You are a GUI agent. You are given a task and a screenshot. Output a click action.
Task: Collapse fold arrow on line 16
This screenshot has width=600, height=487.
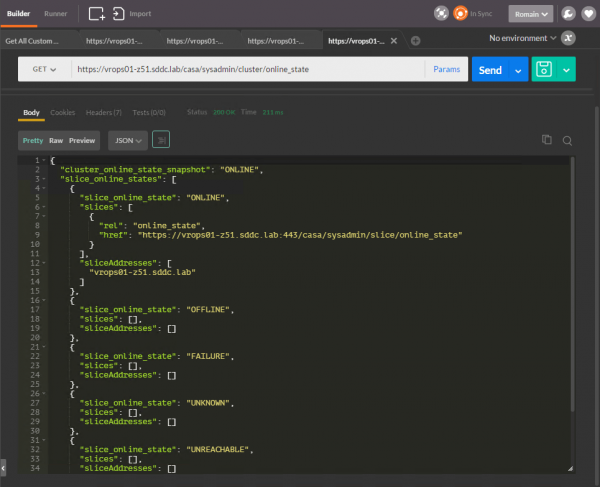(44, 300)
